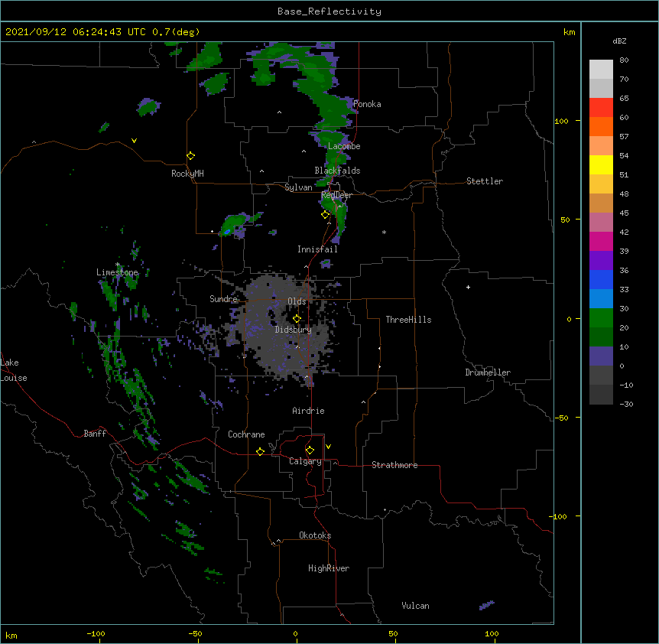Screen dimensions: 659x644
Task: Click the Sylvan map label
Action: [298, 187]
